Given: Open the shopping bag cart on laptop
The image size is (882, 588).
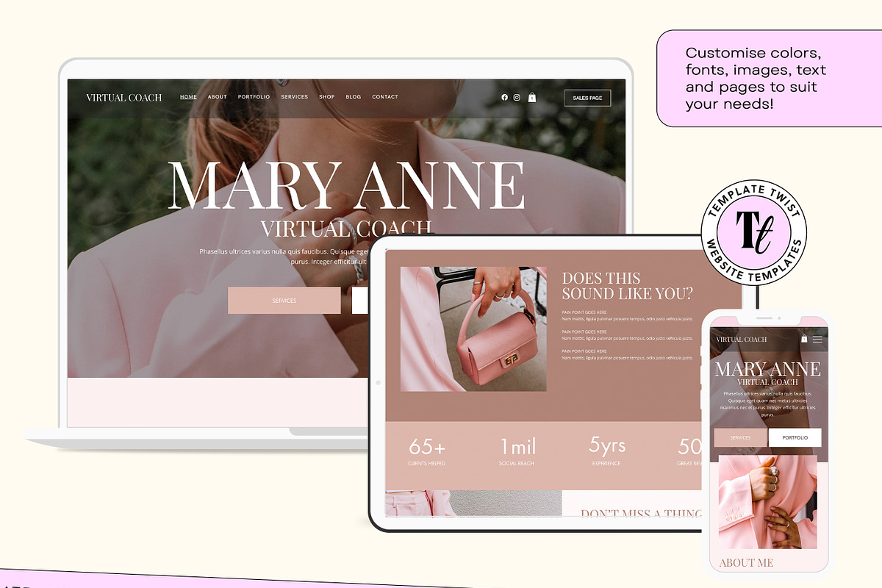Looking at the screenshot, I should pyautogui.click(x=532, y=97).
